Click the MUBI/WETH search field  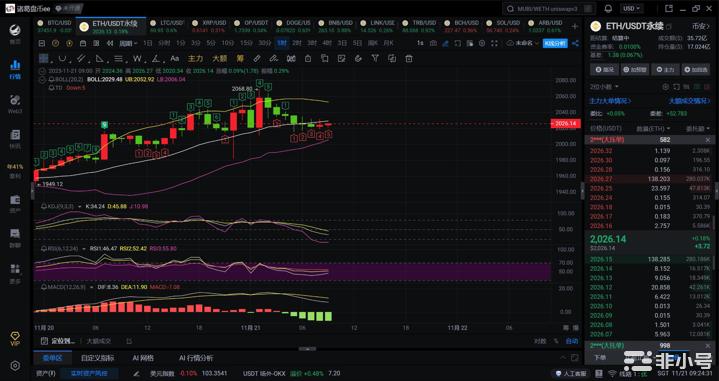(x=549, y=8)
